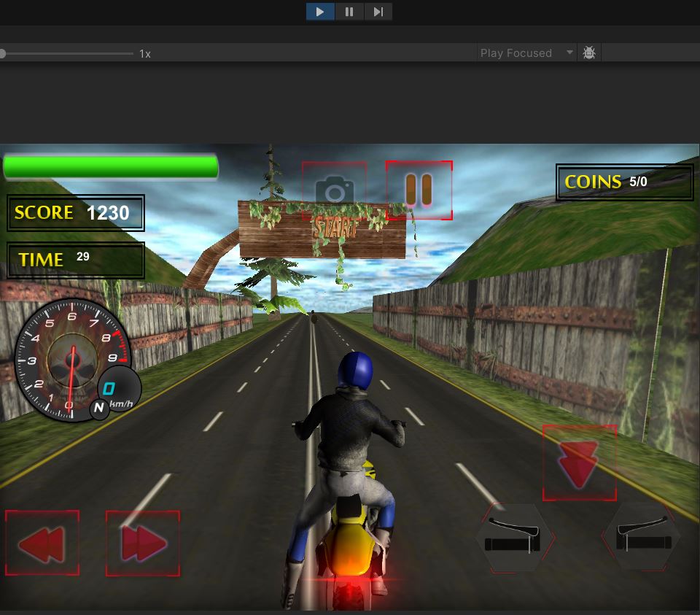Screen dimensions: 700x615
Task: Click the N gear indicator on the speedometer
Action: [x=99, y=408]
